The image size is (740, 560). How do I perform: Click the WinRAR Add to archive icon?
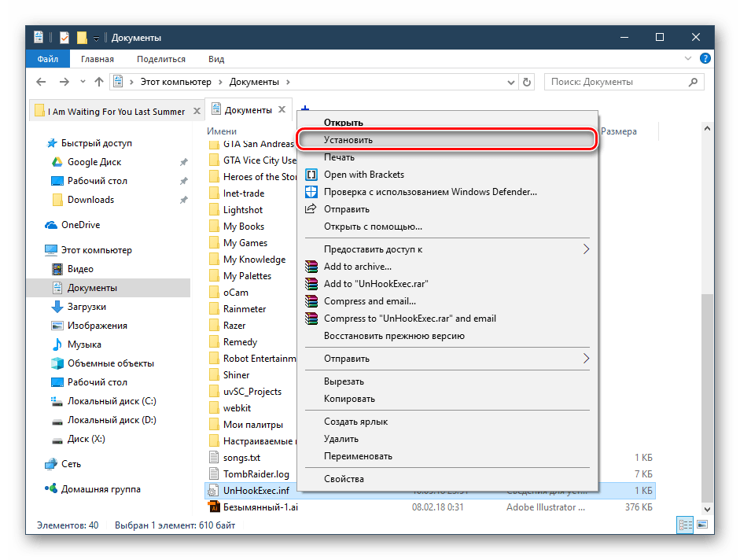[311, 267]
